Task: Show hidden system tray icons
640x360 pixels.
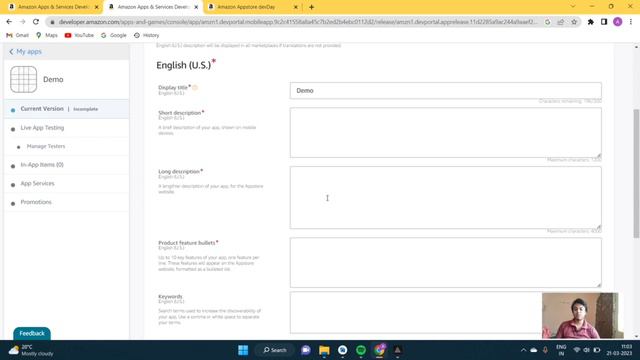Action: [x=523, y=350]
